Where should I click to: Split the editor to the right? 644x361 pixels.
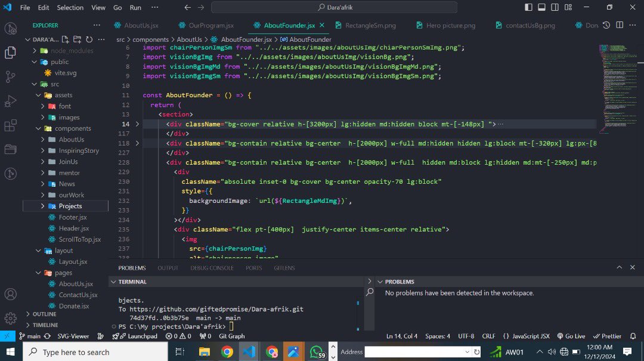click(x=620, y=25)
